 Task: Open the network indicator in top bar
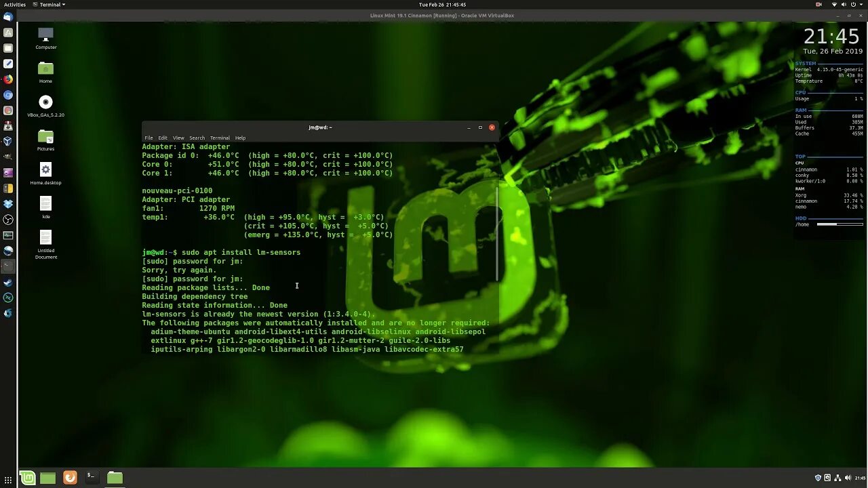835,4
